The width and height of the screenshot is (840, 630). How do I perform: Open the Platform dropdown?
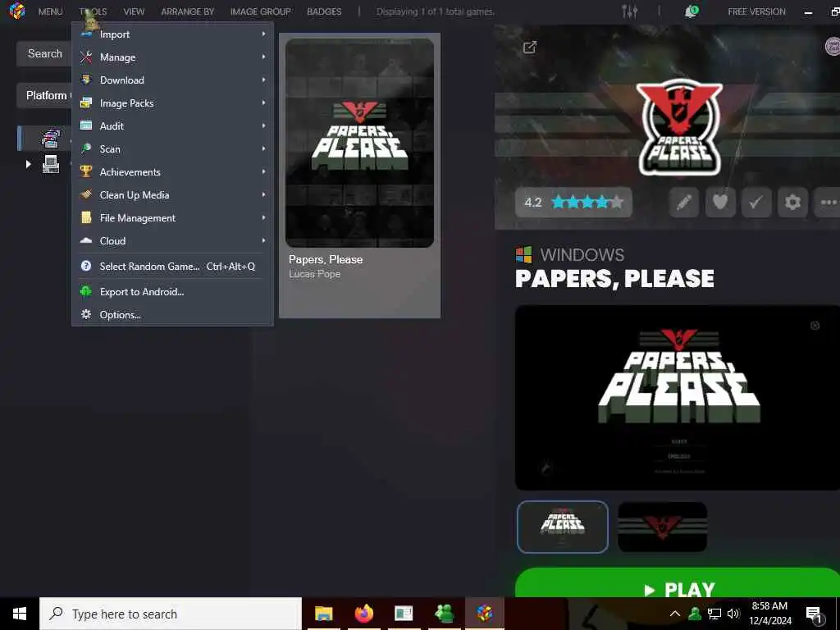pos(44,95)
